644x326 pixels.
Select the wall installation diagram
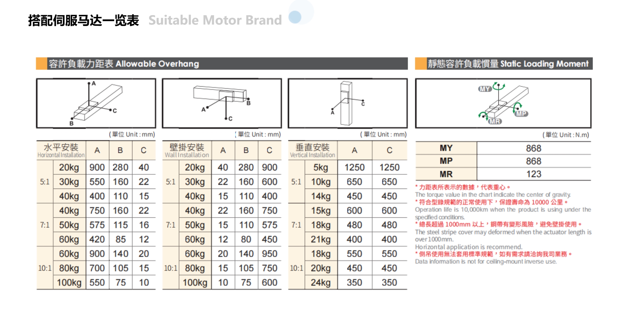222,103
